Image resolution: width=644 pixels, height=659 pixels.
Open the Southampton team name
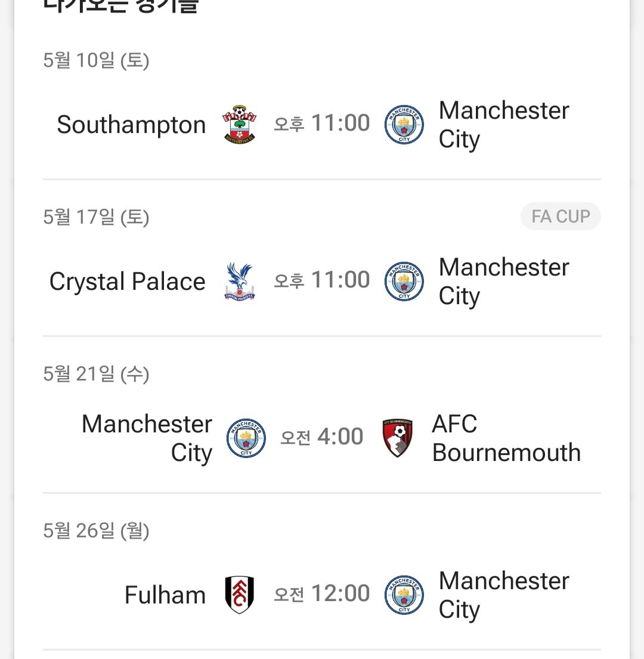point(132,125)
